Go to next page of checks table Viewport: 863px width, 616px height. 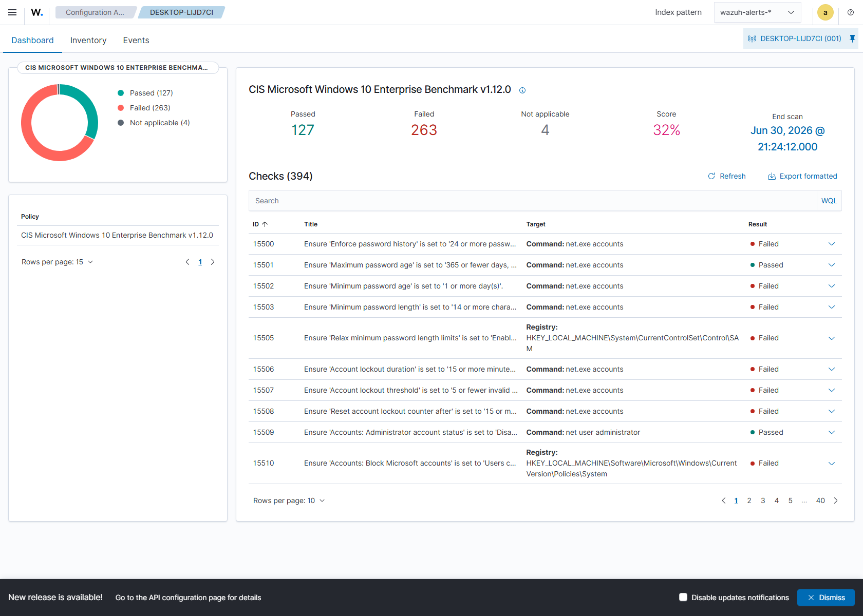(x=836, y=500)
